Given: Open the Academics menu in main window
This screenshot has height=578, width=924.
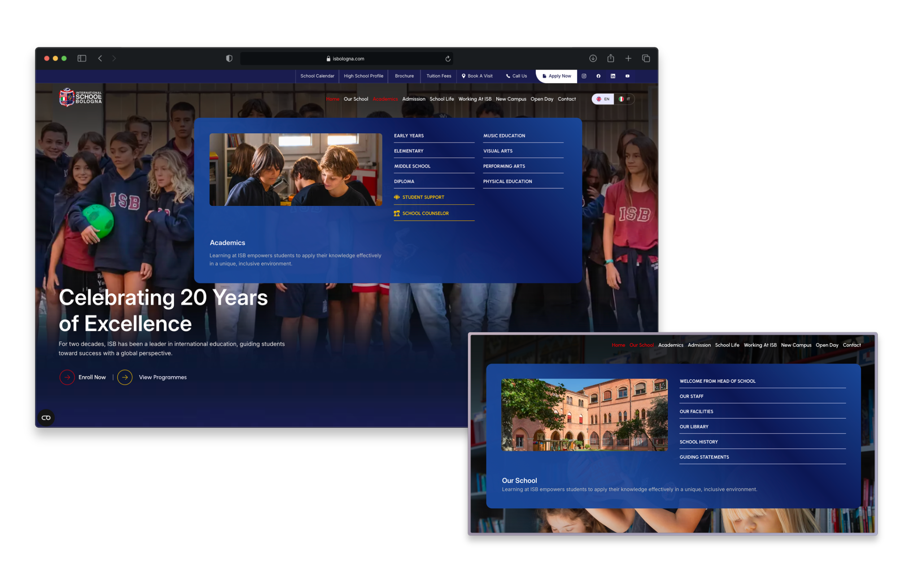Looking at the screenshot, I should 385,99.
